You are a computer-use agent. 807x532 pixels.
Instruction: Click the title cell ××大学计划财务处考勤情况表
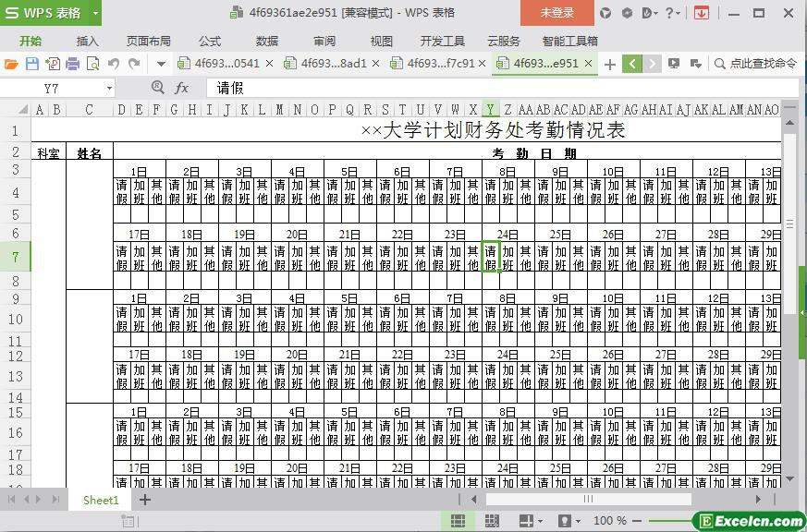click(x=493, y=130)
